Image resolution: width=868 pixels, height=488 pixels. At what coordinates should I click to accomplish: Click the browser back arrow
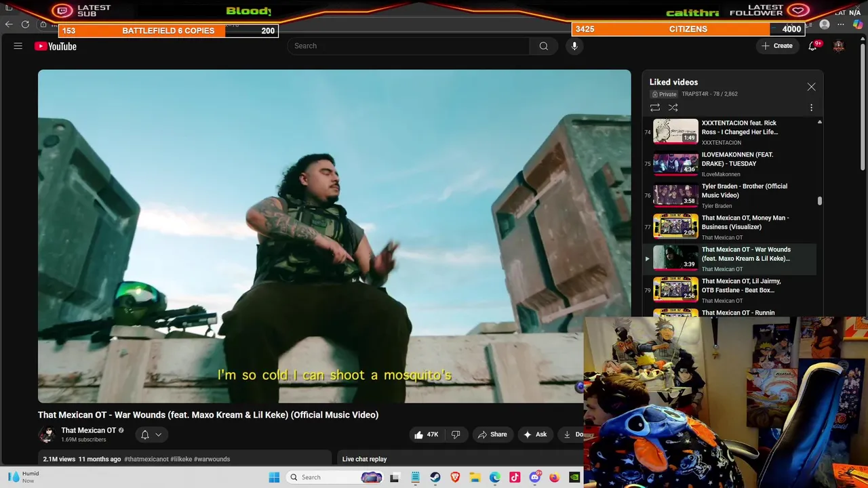coord(9,24)
